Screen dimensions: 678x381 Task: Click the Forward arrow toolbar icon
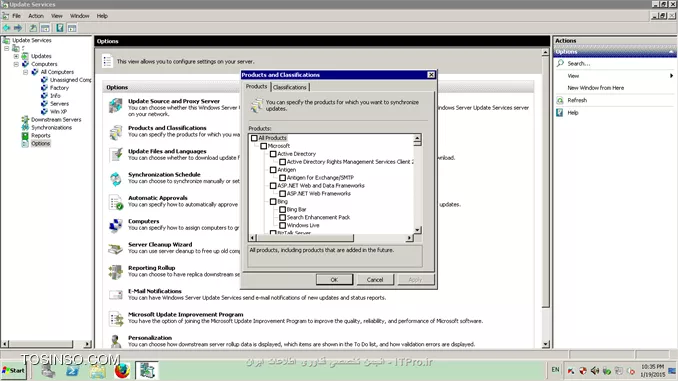pos(18,28)
